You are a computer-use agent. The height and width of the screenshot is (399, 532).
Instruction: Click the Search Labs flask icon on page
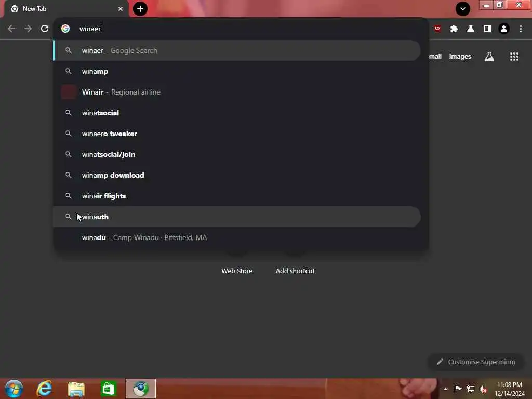coord(489,57)
